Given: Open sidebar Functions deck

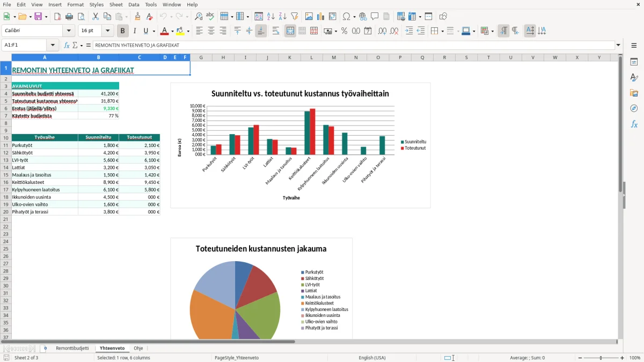Looking at the screenshot, I should coord(634,124).
